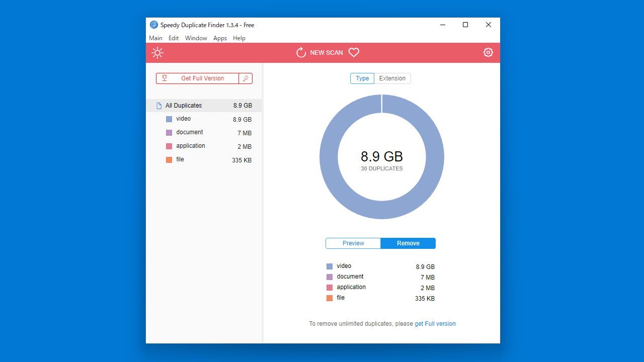Select All Duplicates in sidebar
This screenshot has height=362, width=644.
tap(204, 106)
